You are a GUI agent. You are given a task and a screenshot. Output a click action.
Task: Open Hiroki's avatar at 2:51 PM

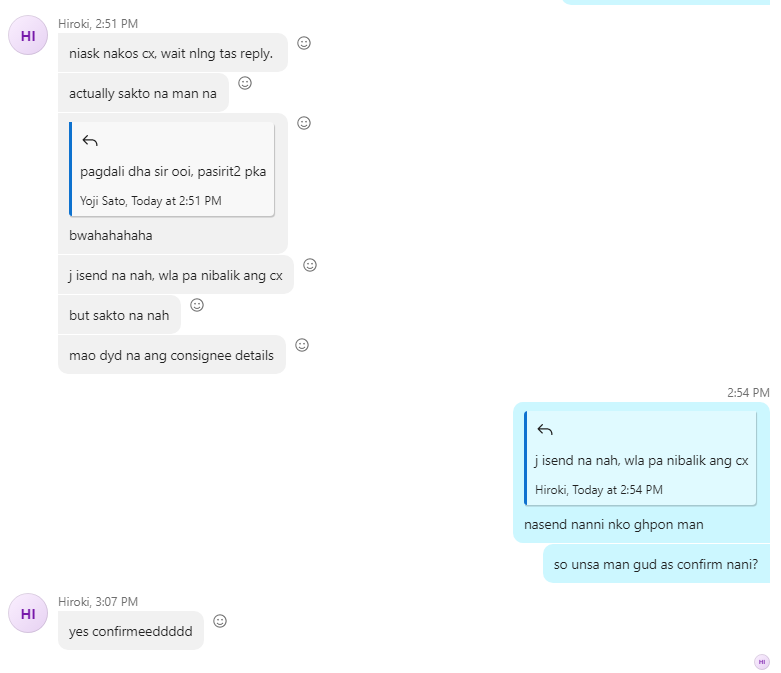28,35
